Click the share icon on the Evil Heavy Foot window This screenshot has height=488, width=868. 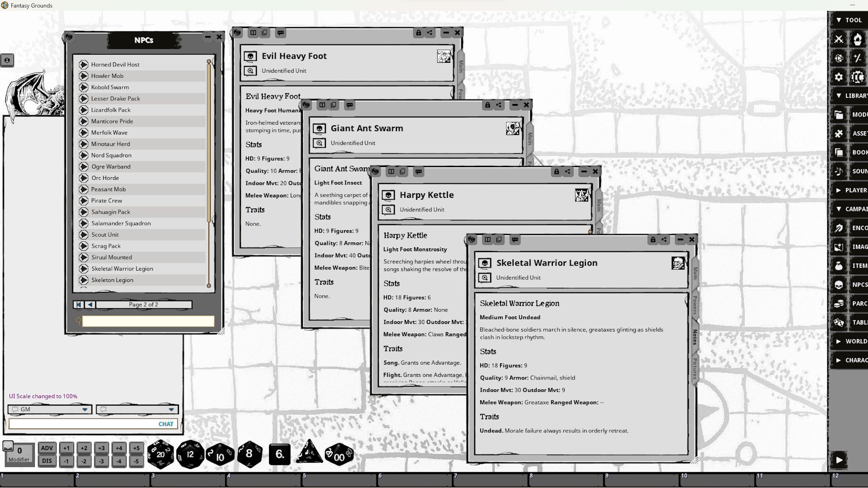(x=430, y=33)
